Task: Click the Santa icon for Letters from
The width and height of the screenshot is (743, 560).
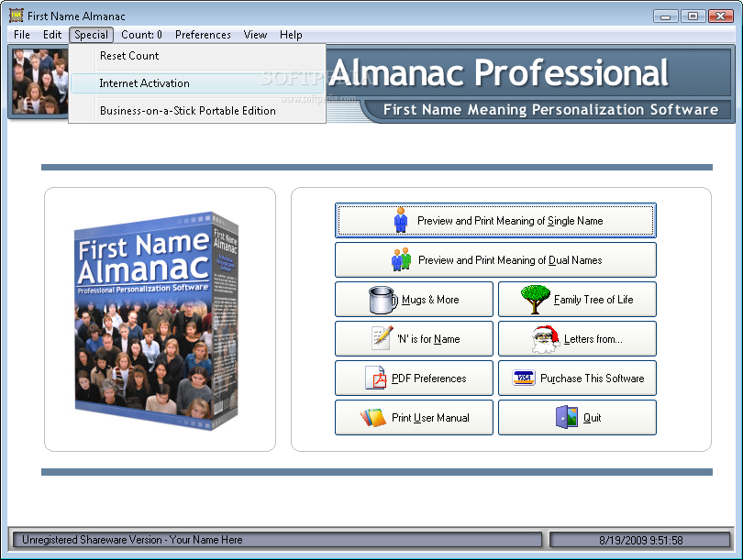Action: pyautogui.click(x=546, y=339)
